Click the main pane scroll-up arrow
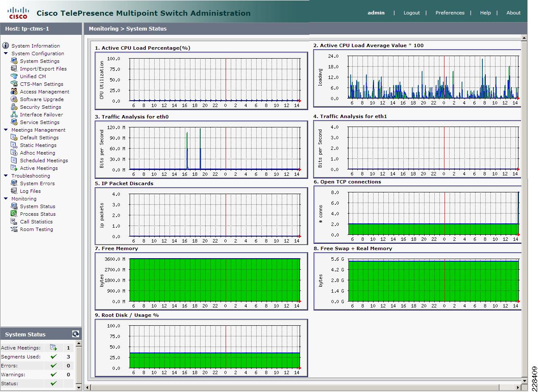Viewport: 538px width, 392px height. pyautogui.click(x=524, y=38)
